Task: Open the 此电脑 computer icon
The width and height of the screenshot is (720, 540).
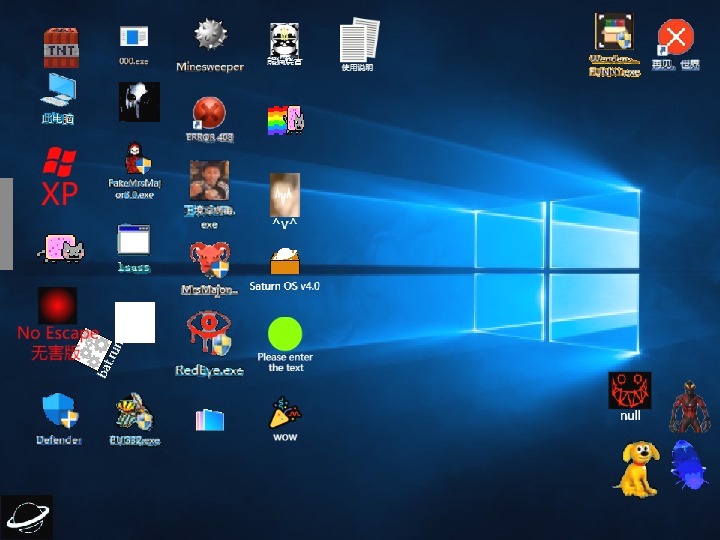Action: 58,90
